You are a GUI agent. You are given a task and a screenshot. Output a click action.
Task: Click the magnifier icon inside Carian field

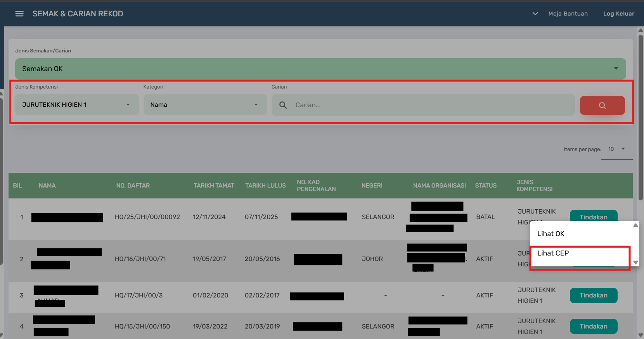point(283,105)
